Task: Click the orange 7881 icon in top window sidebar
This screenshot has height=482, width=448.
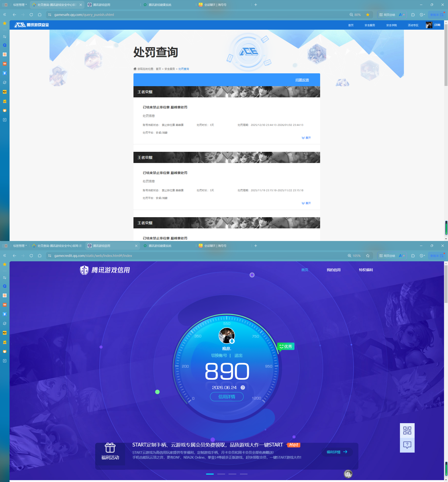Action: [x=5, y=64]
